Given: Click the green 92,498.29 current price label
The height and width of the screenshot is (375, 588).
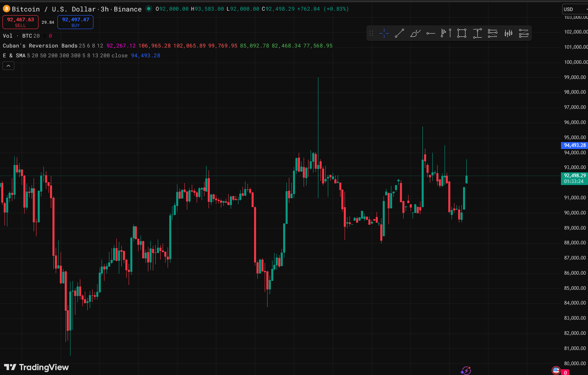Looking at the screenshot, I should (574, 178).
